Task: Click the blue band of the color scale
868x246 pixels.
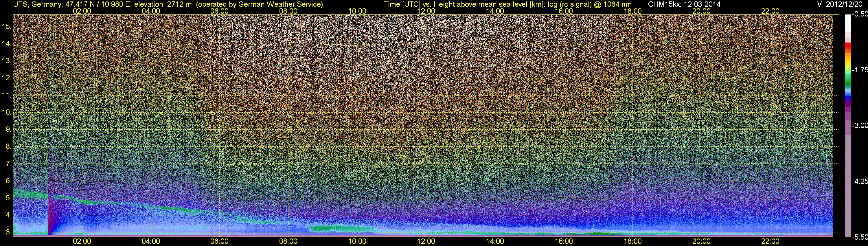Action: point(848,97)
